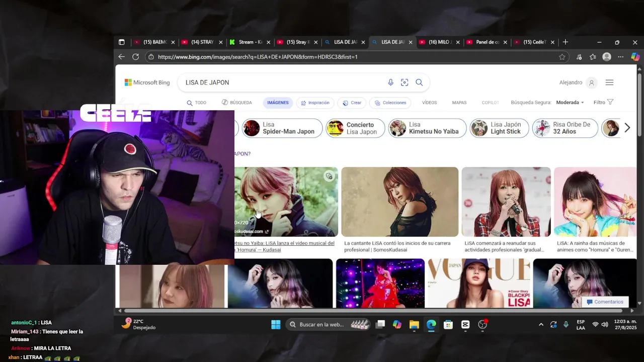Open a new browser tab
Viewport: 644px width, 362px height.
point(566,42)
